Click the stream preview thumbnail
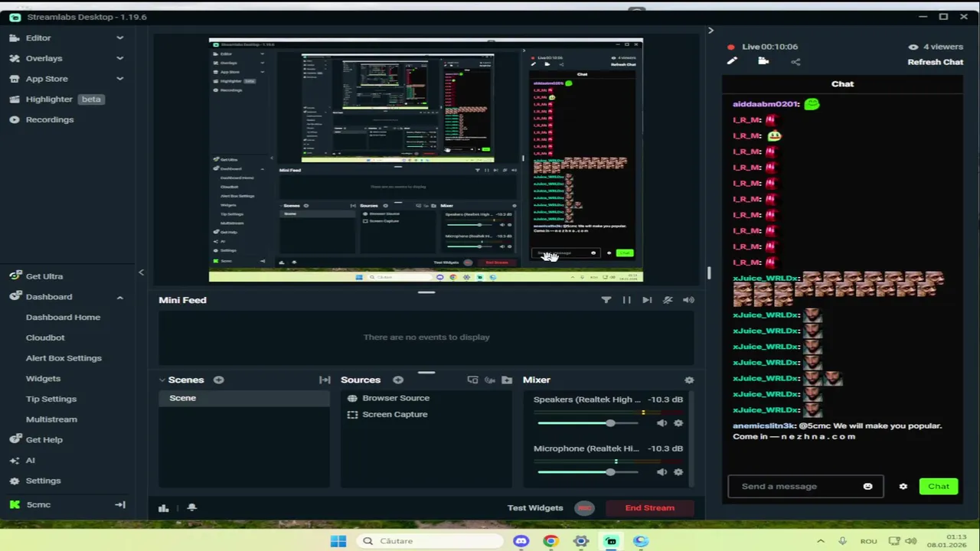 tap(426, 160)
